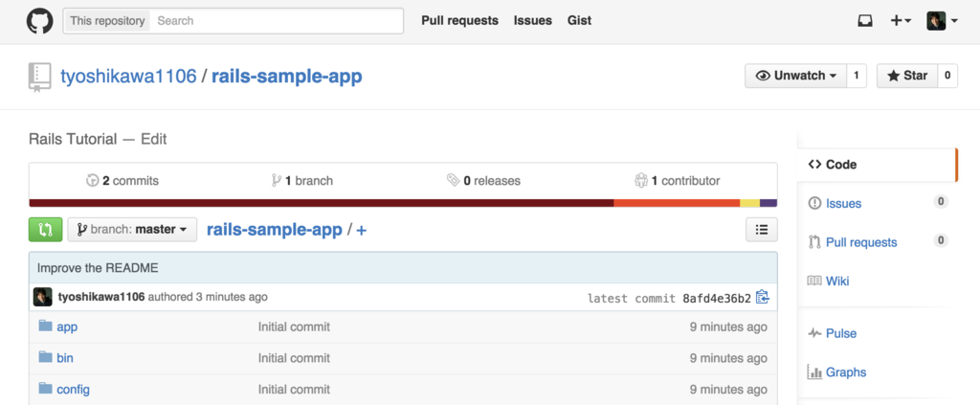Viewport: 980px width, 405px height.
Task: Open the app folder
Action: point(67,326)
